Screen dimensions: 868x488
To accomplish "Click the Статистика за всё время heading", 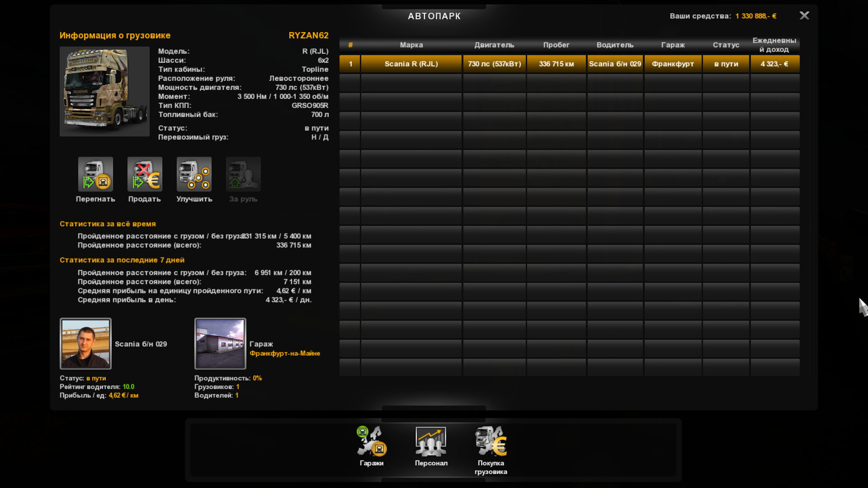I will pos(108,224).
